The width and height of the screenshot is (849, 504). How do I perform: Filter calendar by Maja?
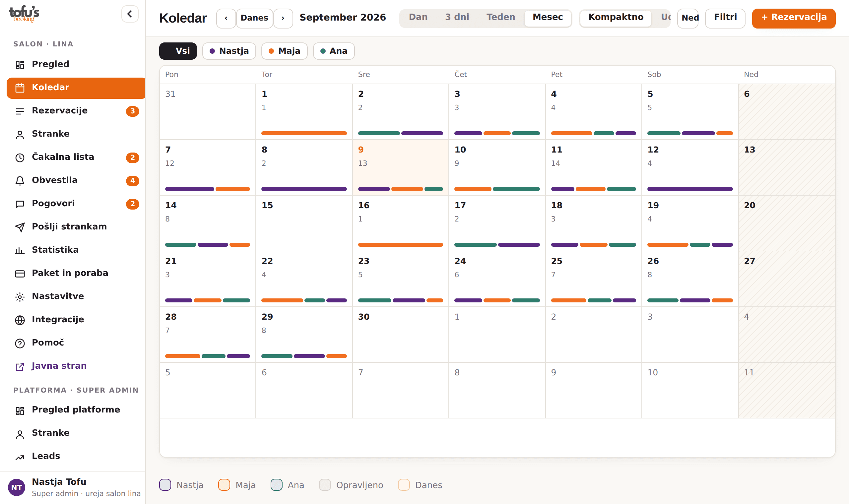(284, 51)
